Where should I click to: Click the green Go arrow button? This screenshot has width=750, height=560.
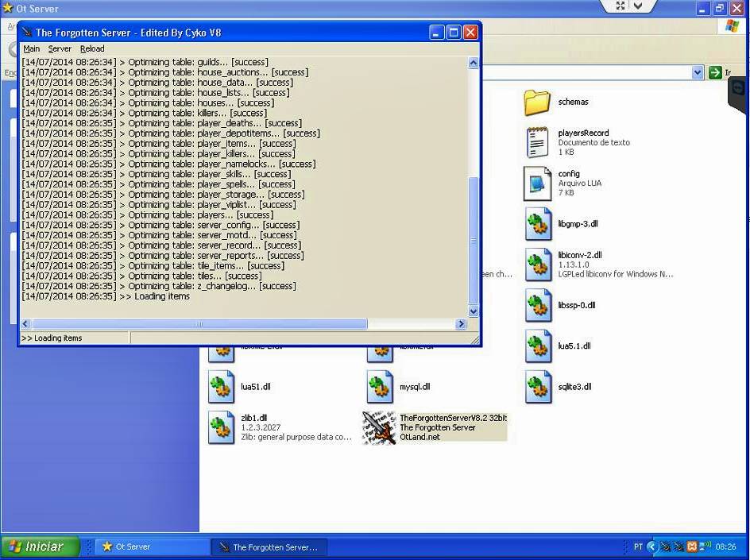click(x=715, y=73)
